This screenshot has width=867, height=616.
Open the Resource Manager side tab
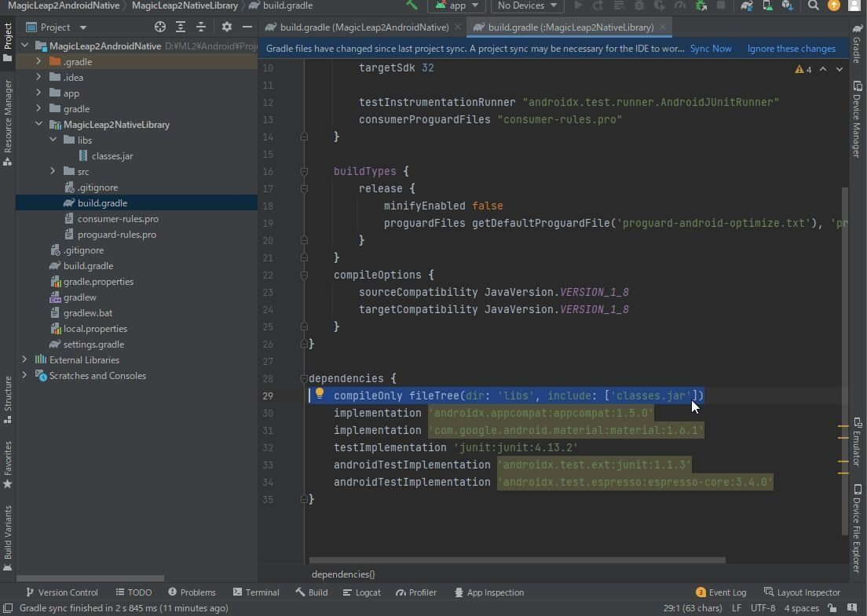click(x=8, y=122)
